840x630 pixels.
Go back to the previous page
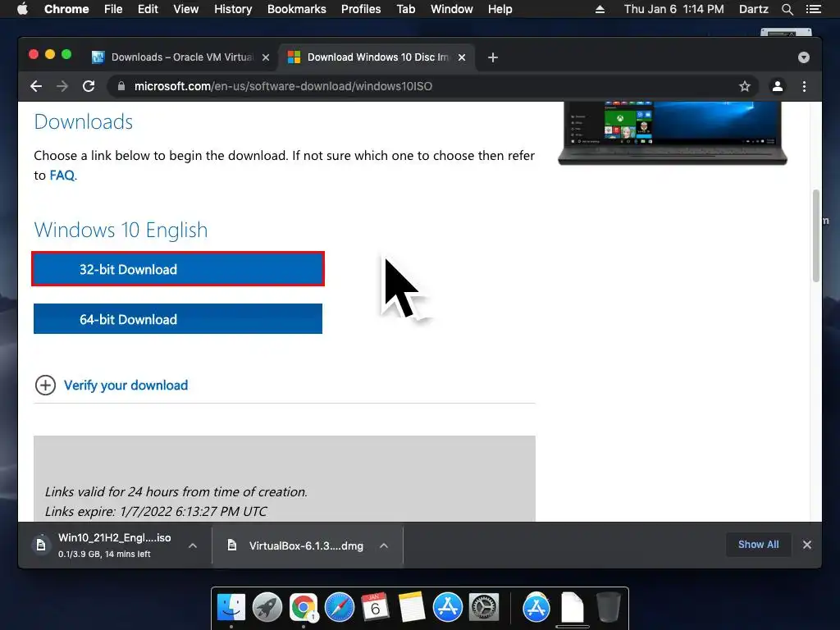[36, 86]
